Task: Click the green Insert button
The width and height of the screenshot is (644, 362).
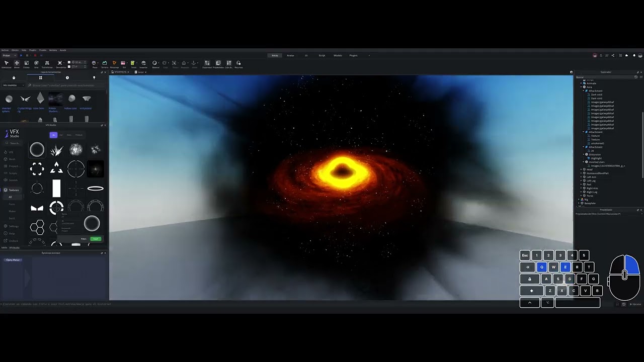Action: 96,239
